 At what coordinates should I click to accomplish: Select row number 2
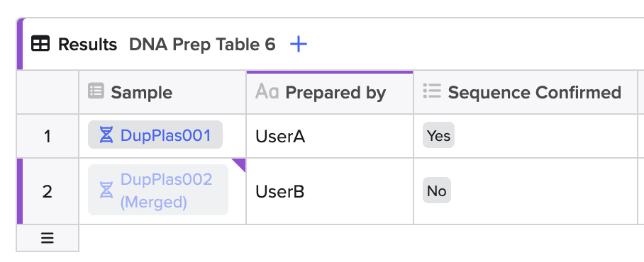(48, 191)
